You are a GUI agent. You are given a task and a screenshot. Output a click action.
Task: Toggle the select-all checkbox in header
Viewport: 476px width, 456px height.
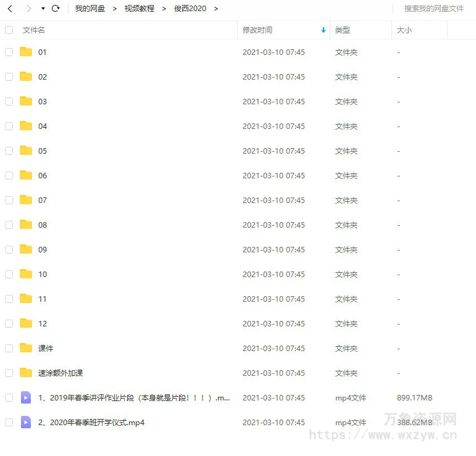tap(9, 30)
